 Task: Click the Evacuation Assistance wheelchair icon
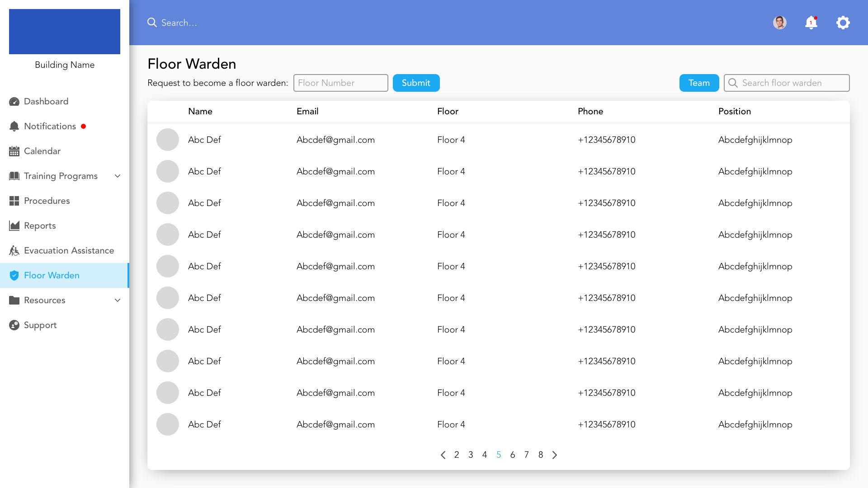[x=14, y=251]
